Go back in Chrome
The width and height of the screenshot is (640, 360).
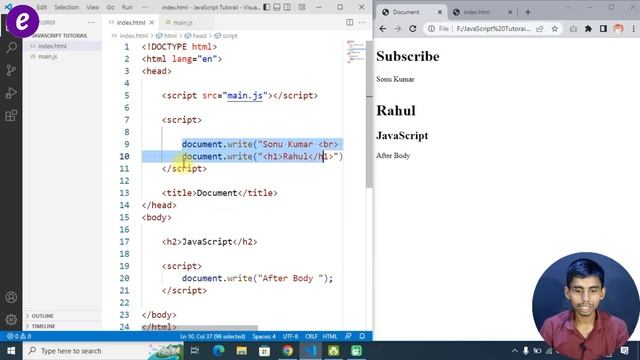pos(382,29)
